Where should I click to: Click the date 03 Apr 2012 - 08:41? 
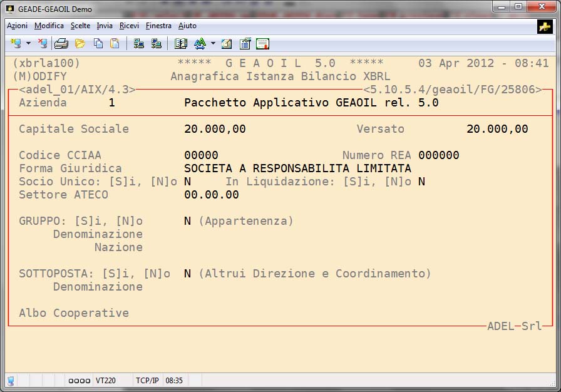click(483, 63)
